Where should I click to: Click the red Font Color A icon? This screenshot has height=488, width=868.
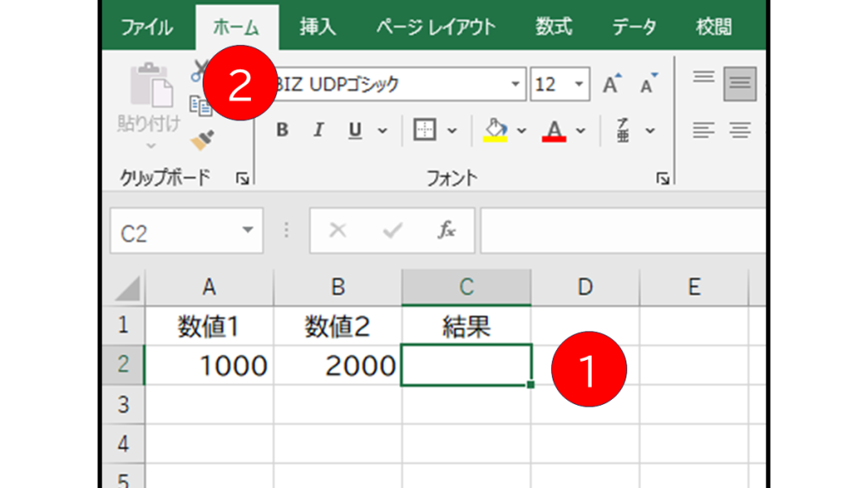coord(552,130)
